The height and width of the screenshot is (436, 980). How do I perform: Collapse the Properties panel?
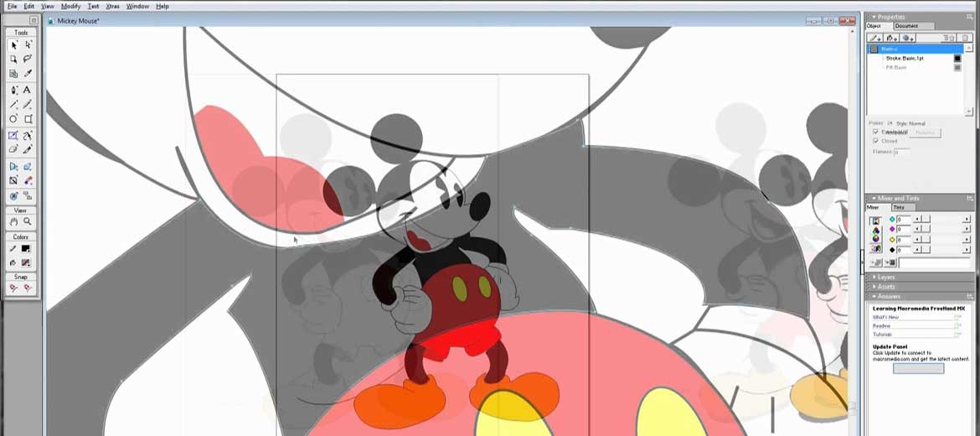click(874, 17)
